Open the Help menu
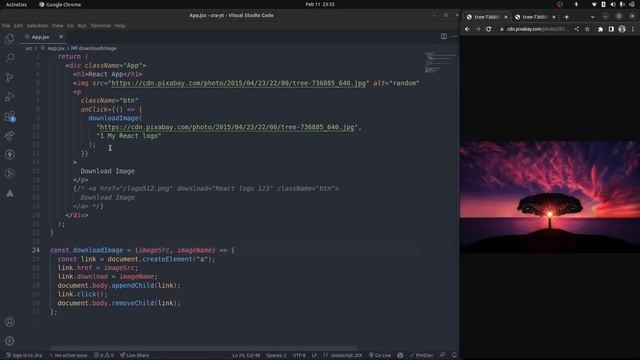Viewport: 640px width, 360px height. click(x=120, y=26)
